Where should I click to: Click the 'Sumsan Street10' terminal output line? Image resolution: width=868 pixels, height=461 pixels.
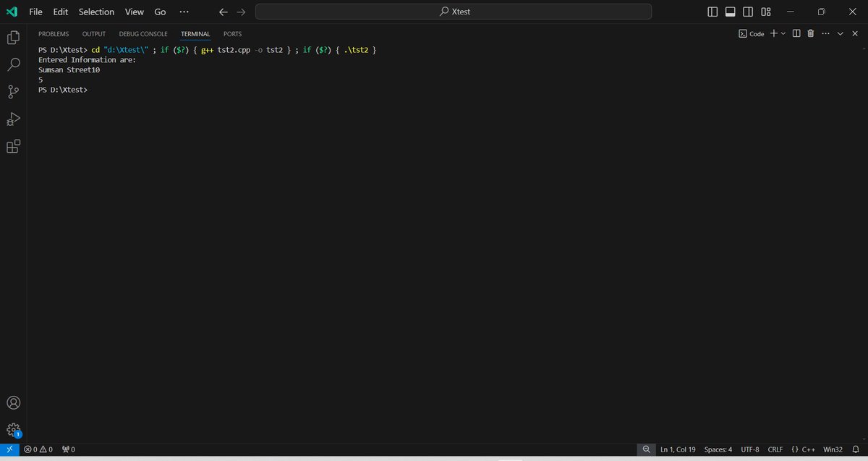(69, 70)
